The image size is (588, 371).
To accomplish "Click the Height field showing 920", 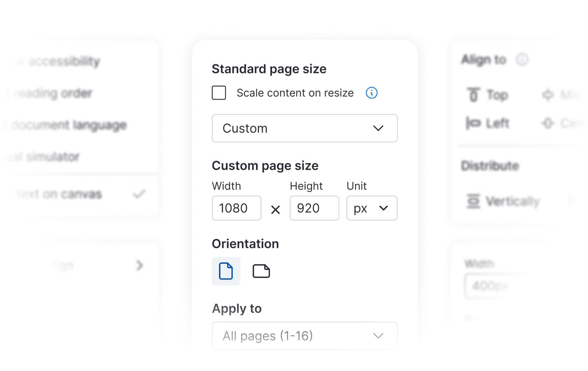I will 314,208.
